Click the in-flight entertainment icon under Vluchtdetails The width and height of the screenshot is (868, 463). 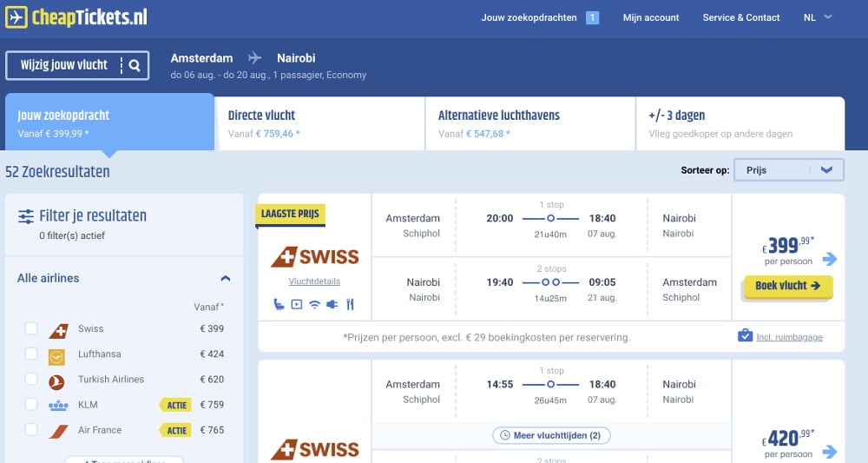[x=297, y=304]
